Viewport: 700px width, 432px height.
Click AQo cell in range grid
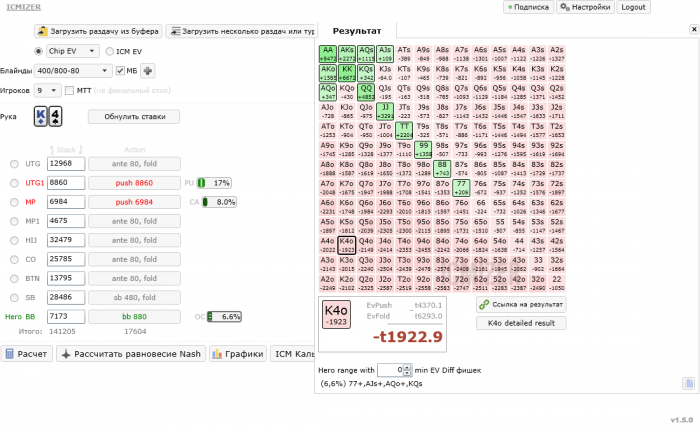[328, 92]
